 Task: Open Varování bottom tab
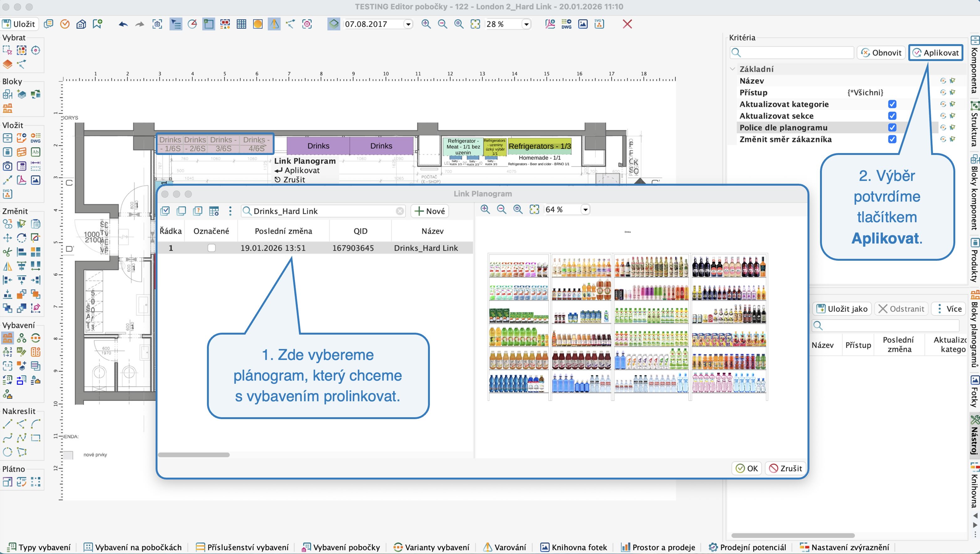504,547
